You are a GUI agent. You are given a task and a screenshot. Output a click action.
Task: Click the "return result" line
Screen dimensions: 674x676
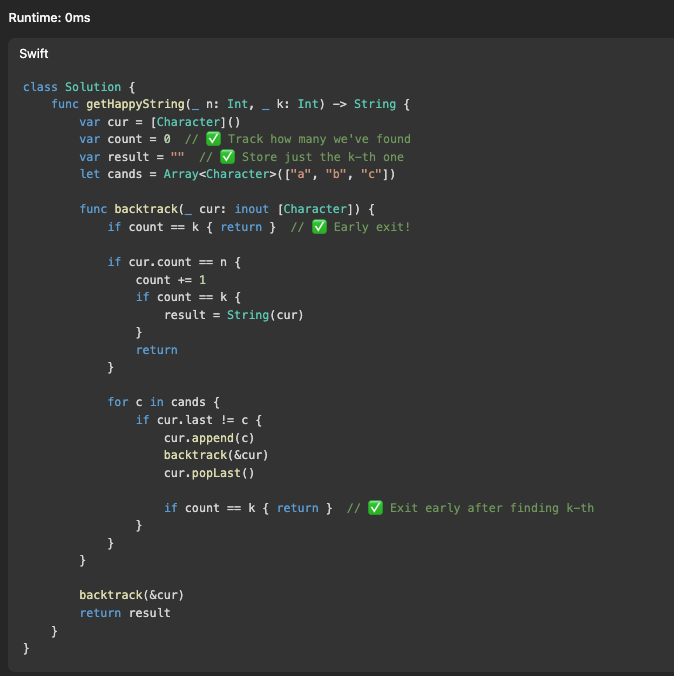tap(125, 613)
